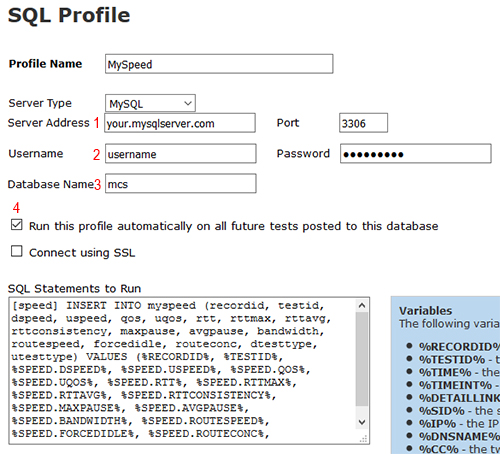Click the textarea resize grip corner
Image resolution: width=500 pixels, height=454 pixels.
(x=363, y=439)
